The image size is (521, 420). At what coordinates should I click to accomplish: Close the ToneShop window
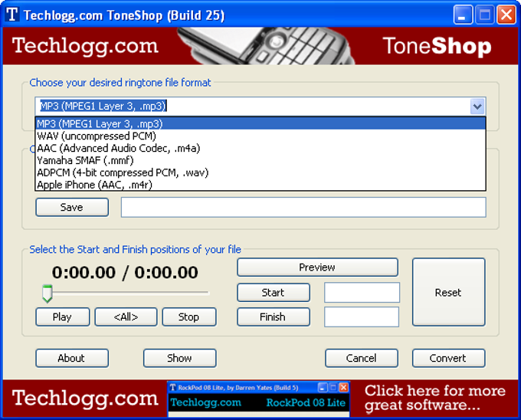tap(506, 15)
